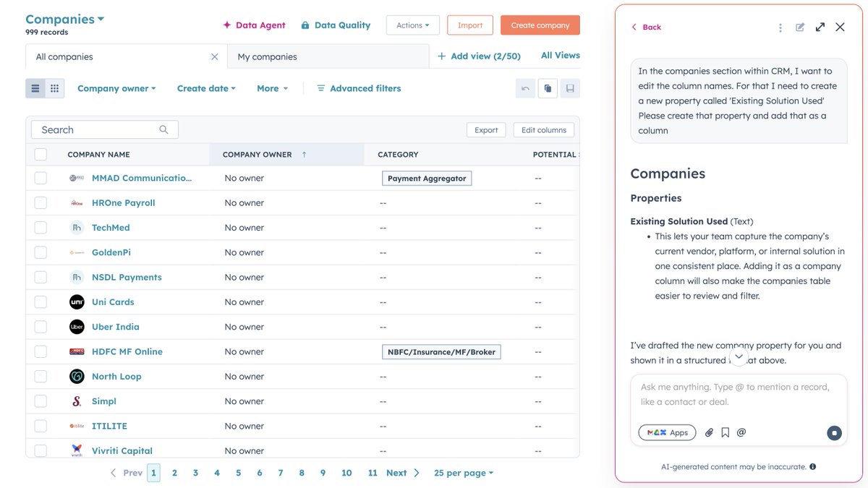Close the assistant panel
Image resolution: width=868 pixels, height=488 pixels.
[840, 27]
